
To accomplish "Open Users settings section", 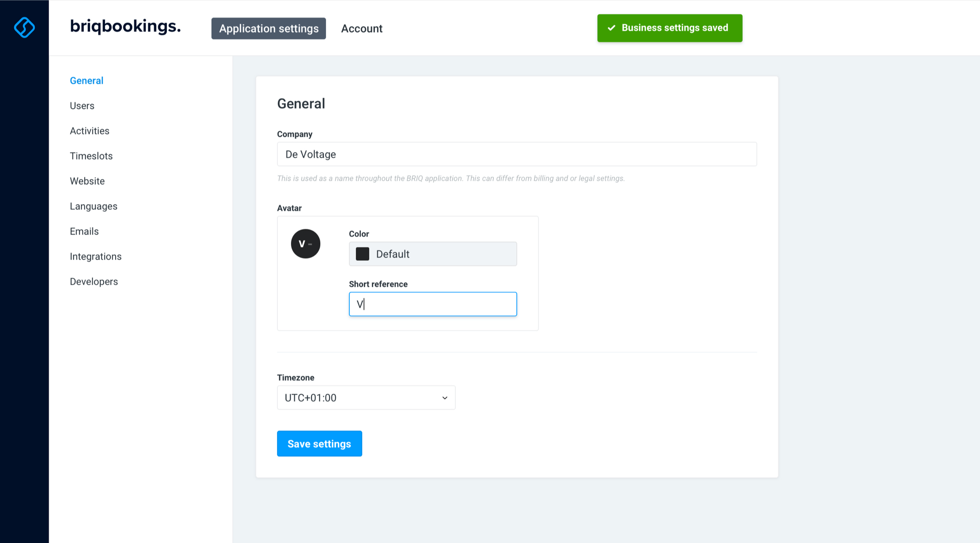I will 82,106.
